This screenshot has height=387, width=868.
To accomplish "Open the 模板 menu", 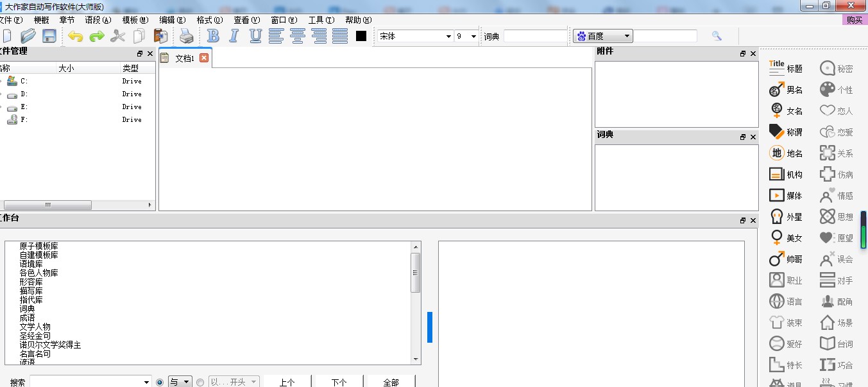I will click(x=135, y=20).
